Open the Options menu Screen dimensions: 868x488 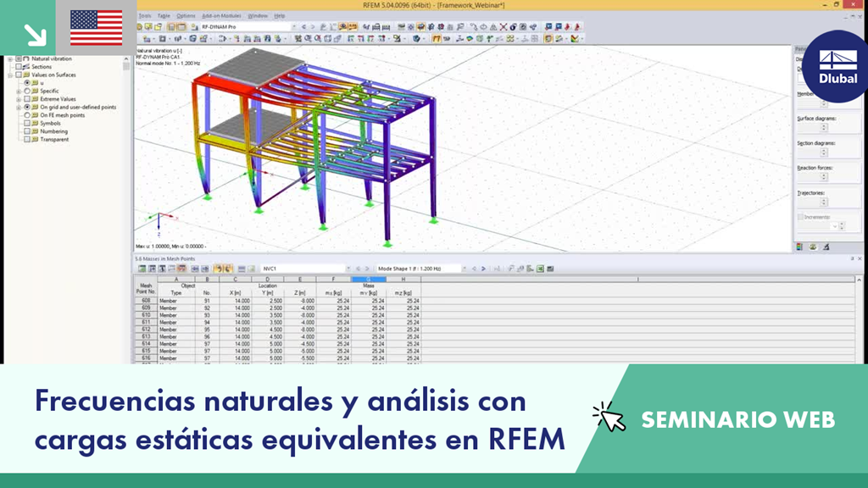pyautogui.click(x=186, y=16)
